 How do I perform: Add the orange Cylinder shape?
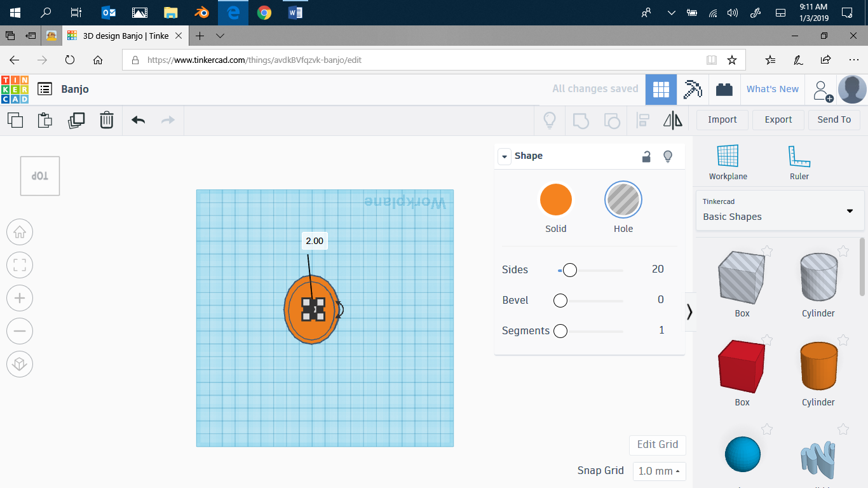point(818,366)
